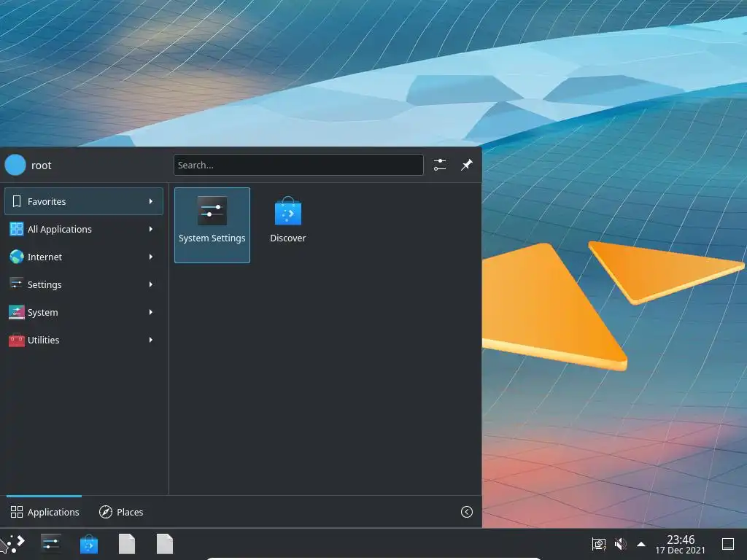Image resolution: width=747 pixels, height=560 pixels.
Task: Click the second blank document taskbar icon
Action: [165, 544]
